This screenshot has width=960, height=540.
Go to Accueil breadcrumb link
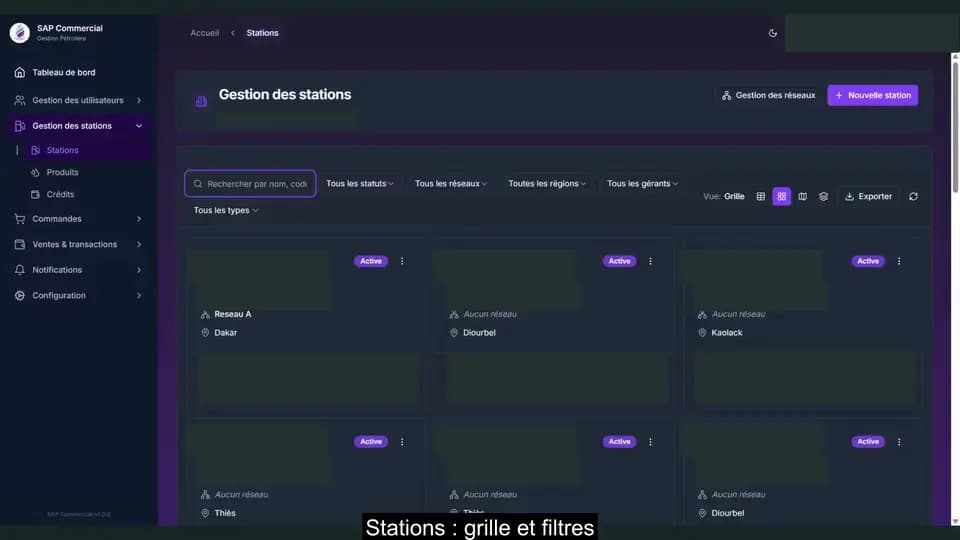click(x=204, y=33)
